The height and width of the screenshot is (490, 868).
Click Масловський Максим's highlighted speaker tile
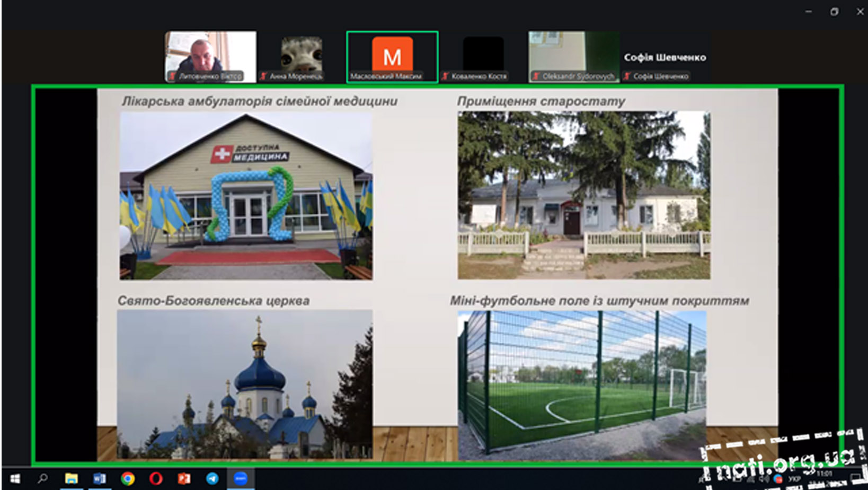click(392, 56)
